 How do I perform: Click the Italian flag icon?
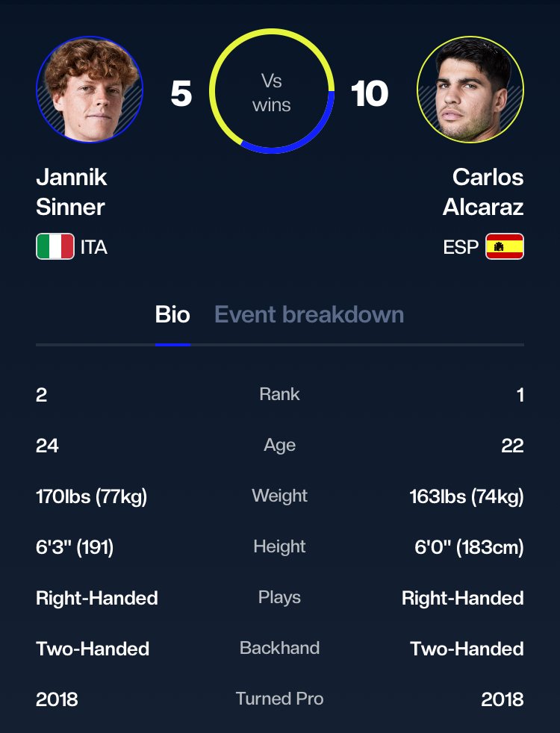[55, 246]
